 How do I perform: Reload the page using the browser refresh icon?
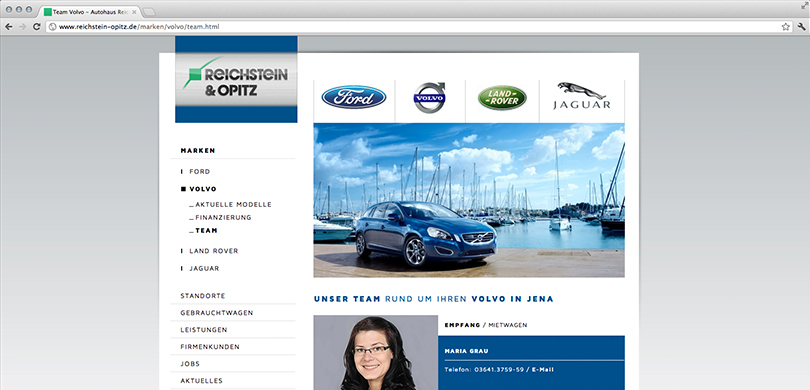[x=37, y=26]
